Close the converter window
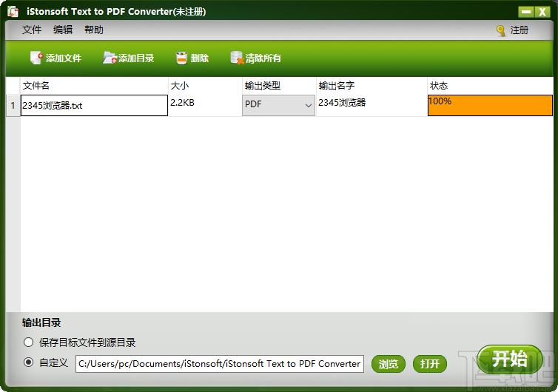The image size is (558, 392). click(542, 12)
